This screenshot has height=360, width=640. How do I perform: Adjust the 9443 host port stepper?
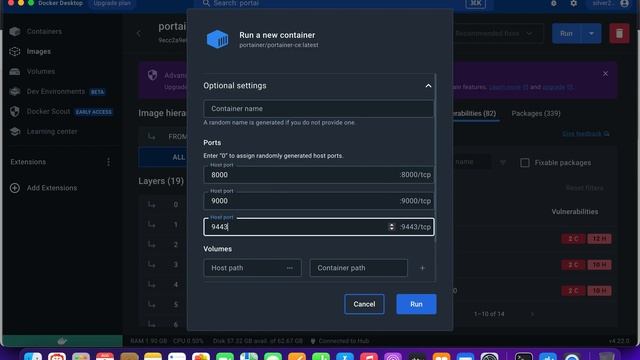[391, 227]
